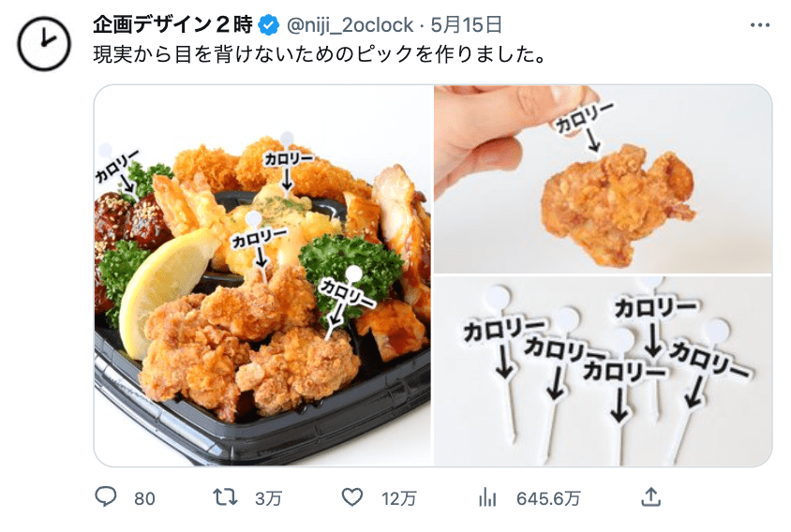View the hand holding pick photo

603,179
